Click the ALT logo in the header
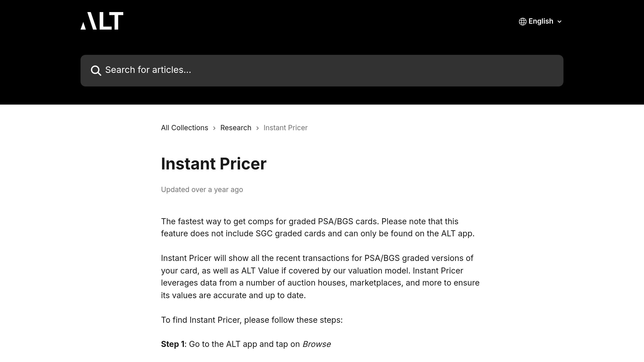This screenshot has width=644, height=362. coord(102,21)
